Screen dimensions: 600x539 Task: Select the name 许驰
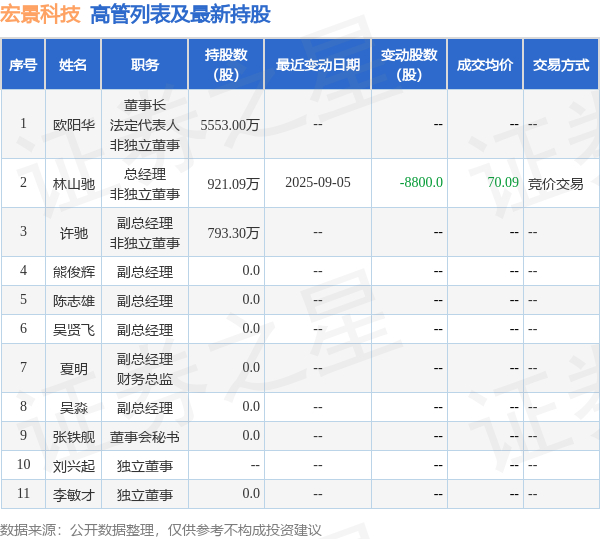(74, 233)
